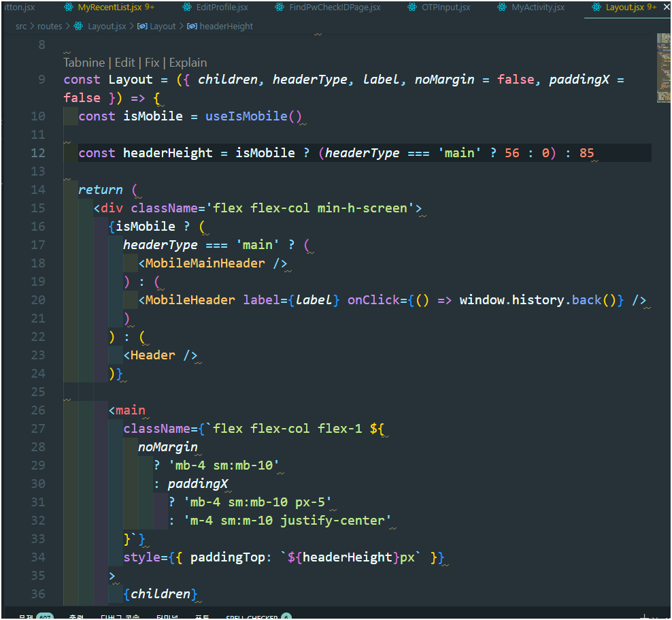Click paddingX on line 30

(197, 484)
